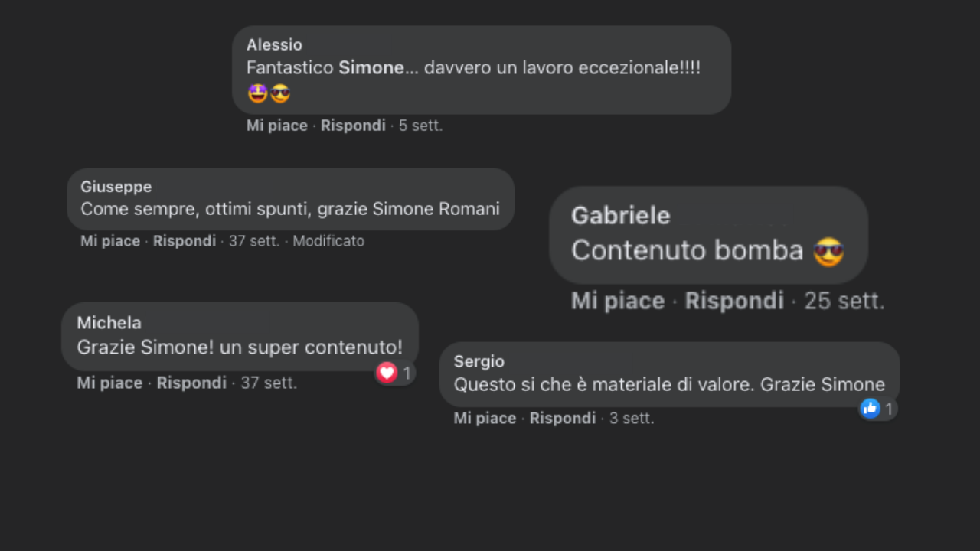The image size is (980, 551).
Task: Click the tagged name Simone in Alessio's comment
Action: (371, 67)
